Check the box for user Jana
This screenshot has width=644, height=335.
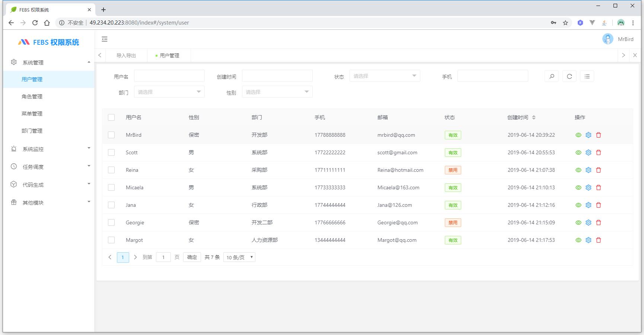[111, 205]
